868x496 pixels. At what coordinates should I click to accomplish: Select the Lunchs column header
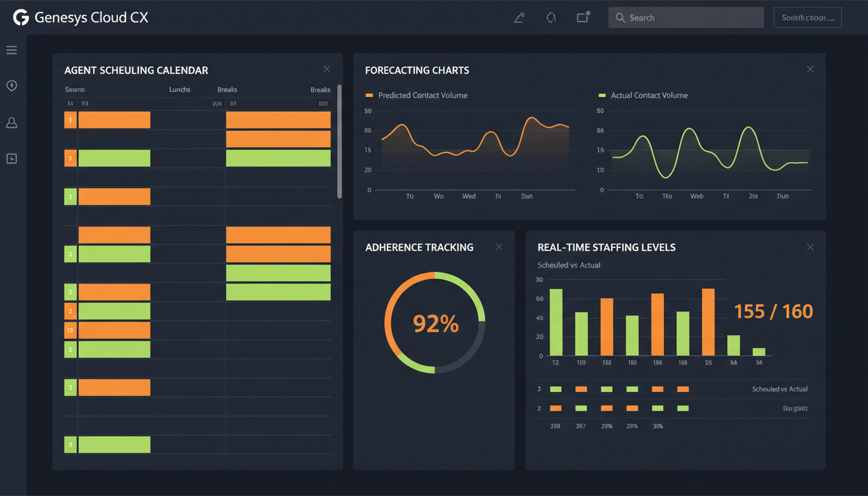(180, 90)
